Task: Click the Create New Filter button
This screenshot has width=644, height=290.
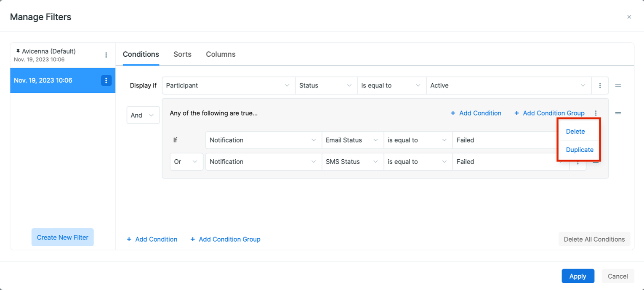Action: click(x=62, y=237)
